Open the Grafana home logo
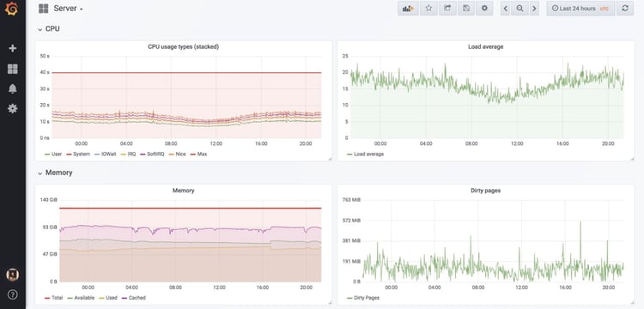This screenshot has width=644, height=309. pos(12,9)
